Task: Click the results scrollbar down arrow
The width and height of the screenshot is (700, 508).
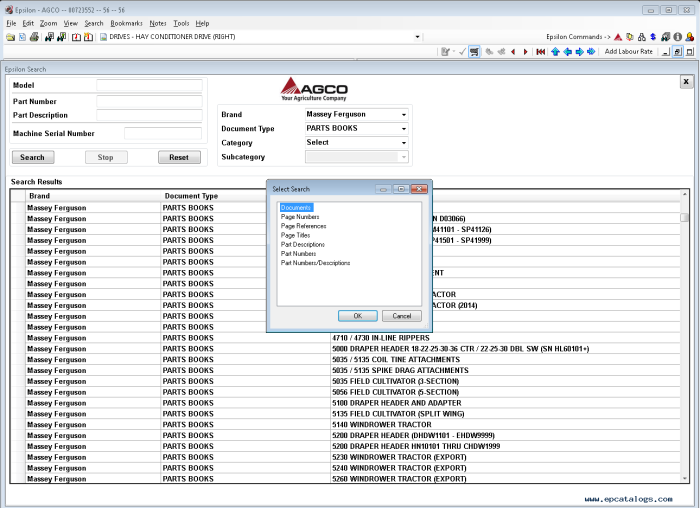Action: tap(685, 479)
